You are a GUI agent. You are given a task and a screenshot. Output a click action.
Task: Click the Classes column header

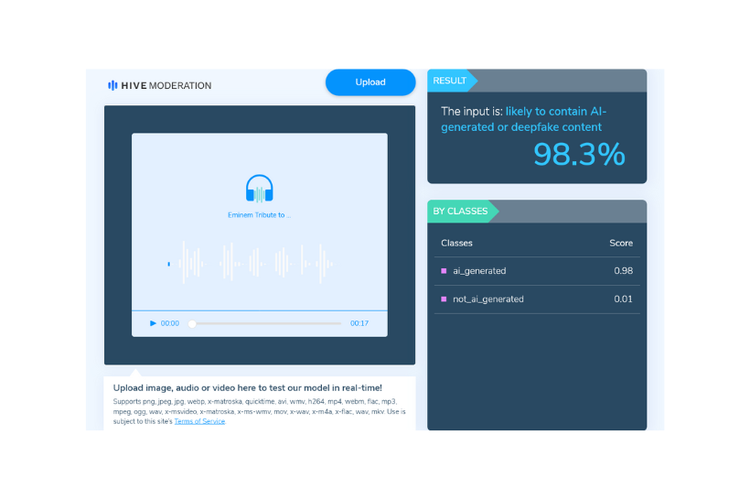457,243
